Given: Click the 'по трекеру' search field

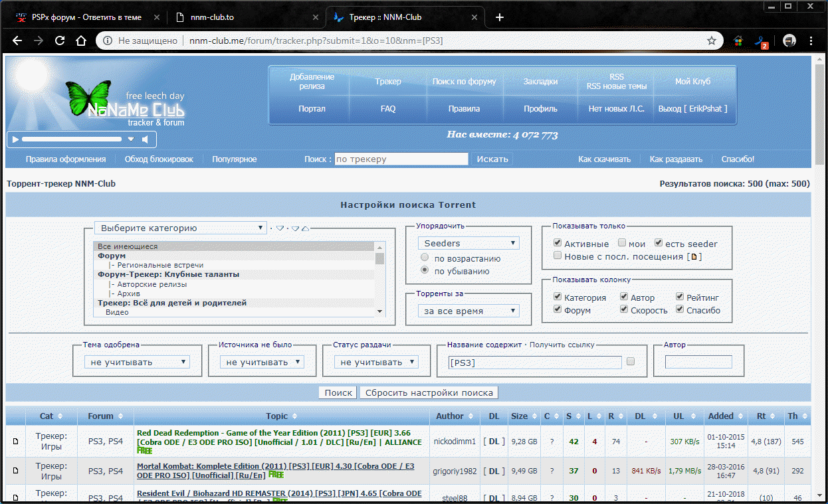Looking at the screenshot, I should 401,159.
